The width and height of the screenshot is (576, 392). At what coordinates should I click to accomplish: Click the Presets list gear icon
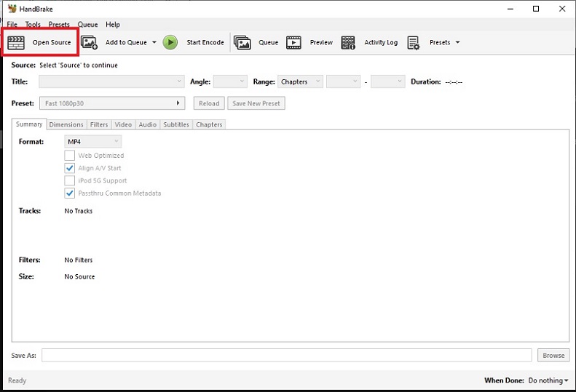[414, 42]
